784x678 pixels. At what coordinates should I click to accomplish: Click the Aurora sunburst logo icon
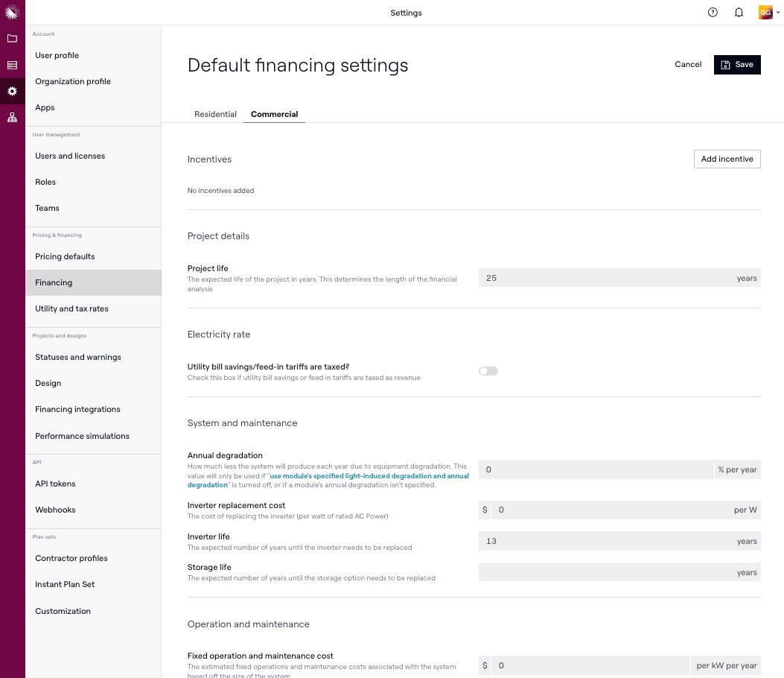tap(12, 12)
